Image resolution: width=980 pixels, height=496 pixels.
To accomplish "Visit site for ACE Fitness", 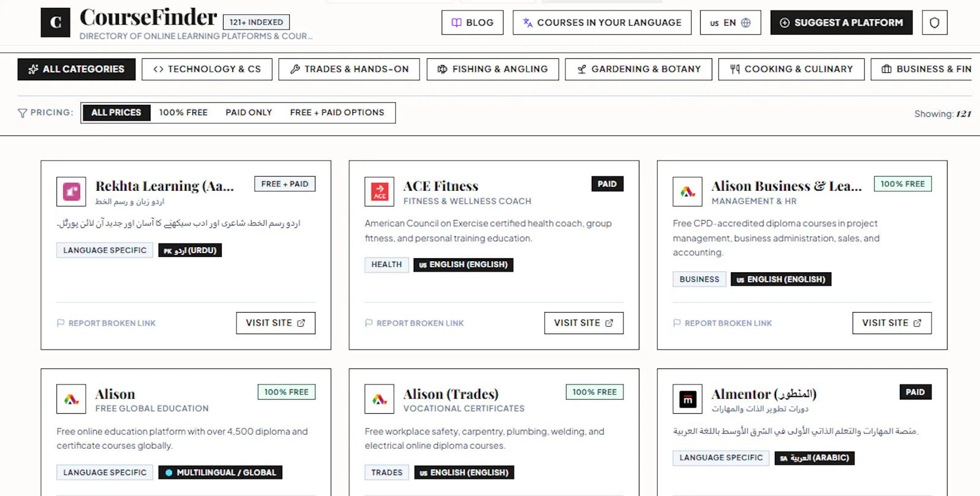I will [584, 323].
